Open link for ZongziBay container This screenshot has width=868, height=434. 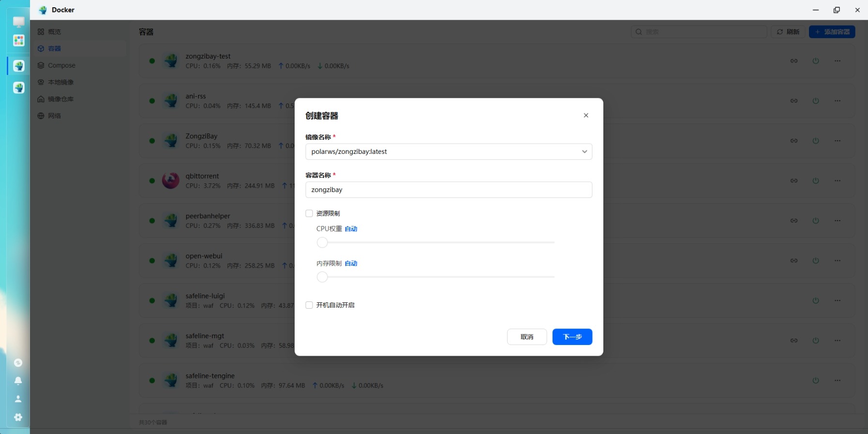click(x=794, y=141)
